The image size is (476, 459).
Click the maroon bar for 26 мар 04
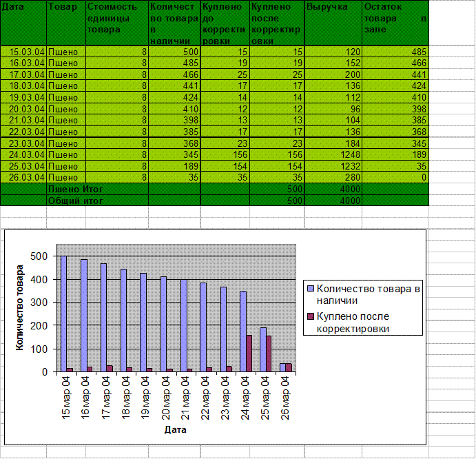coord(289,367)
